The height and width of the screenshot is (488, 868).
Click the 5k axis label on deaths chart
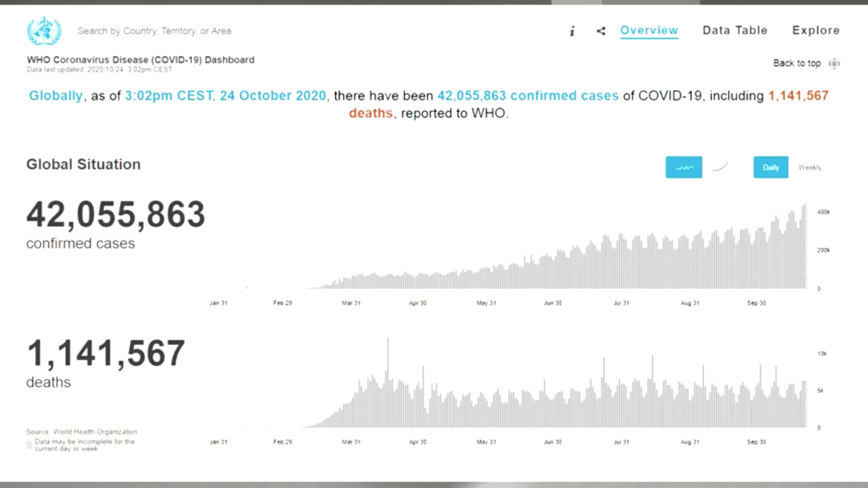pyautogui.click(x=820, y=391)
